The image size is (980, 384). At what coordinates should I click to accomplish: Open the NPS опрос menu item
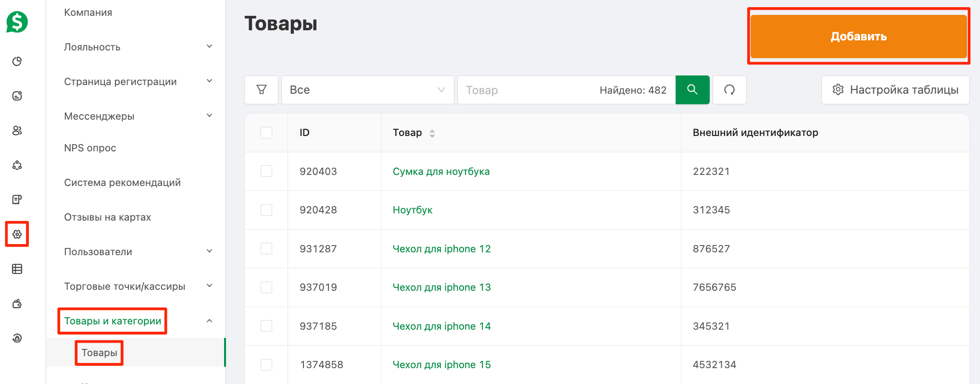point(90,148)
